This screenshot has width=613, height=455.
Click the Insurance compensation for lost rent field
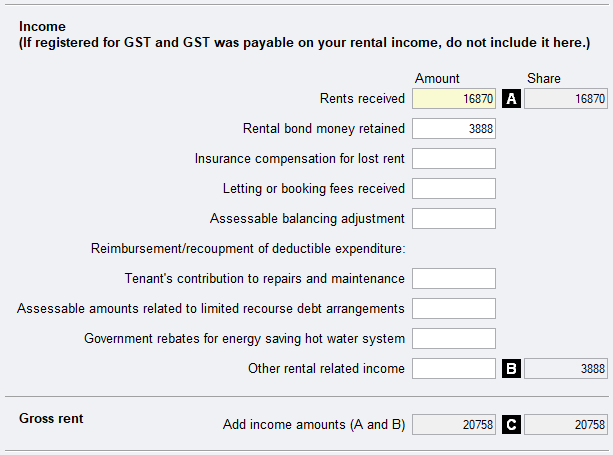454,159
